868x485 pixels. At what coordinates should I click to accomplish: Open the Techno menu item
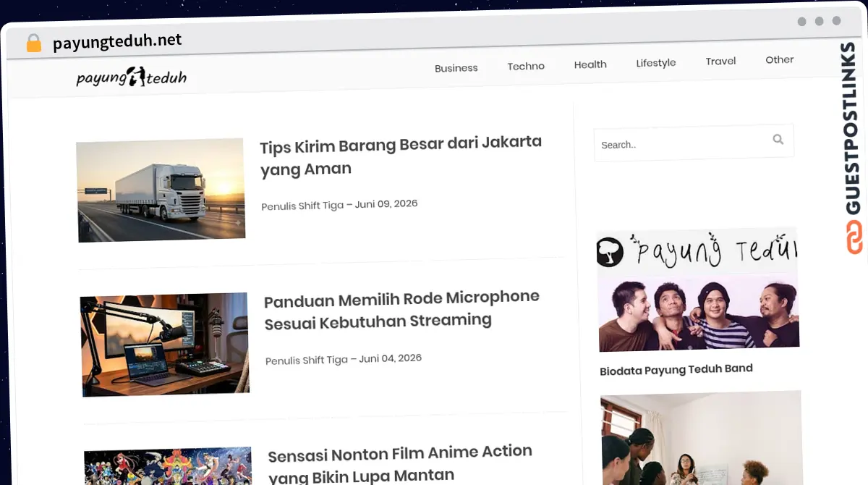pyautogui.click(x=526, y=66)
